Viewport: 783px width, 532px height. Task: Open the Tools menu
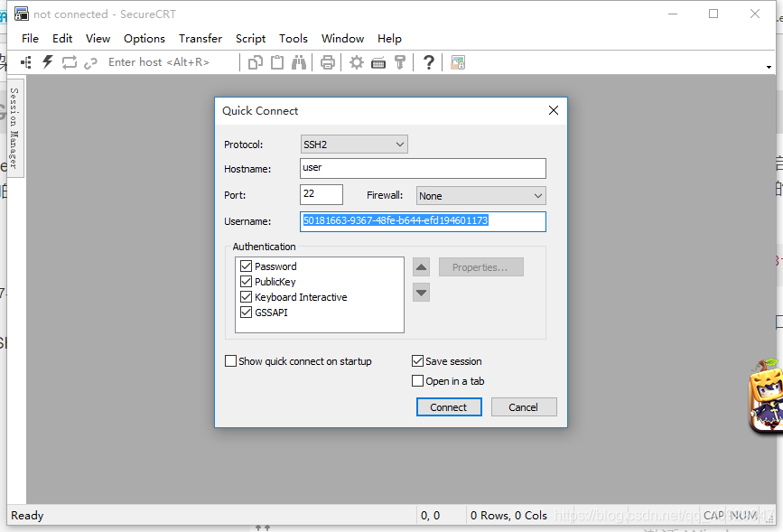(x=294, y=39)
